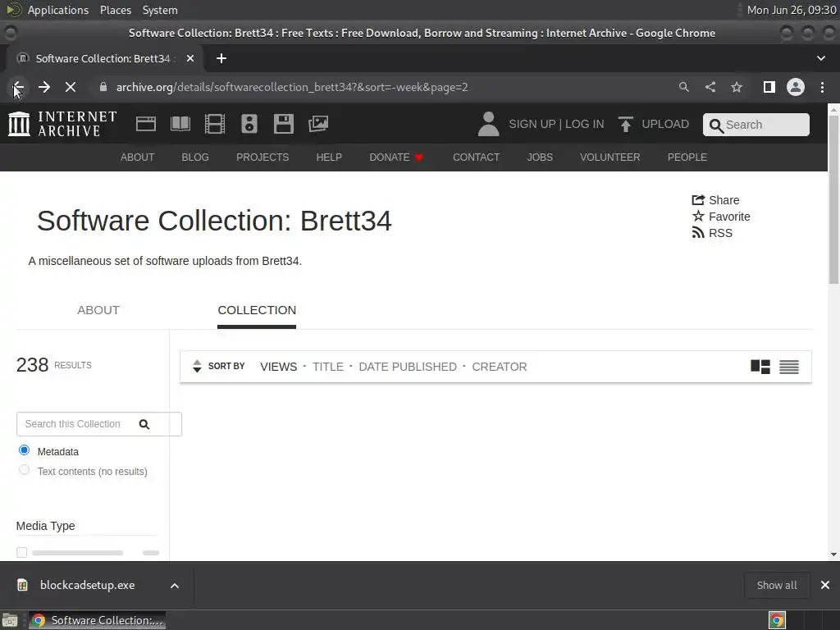Image resolution: width=840 pixels, height=630 pixels.
Task: Open the System menu
Action: [x=160, y=10]
